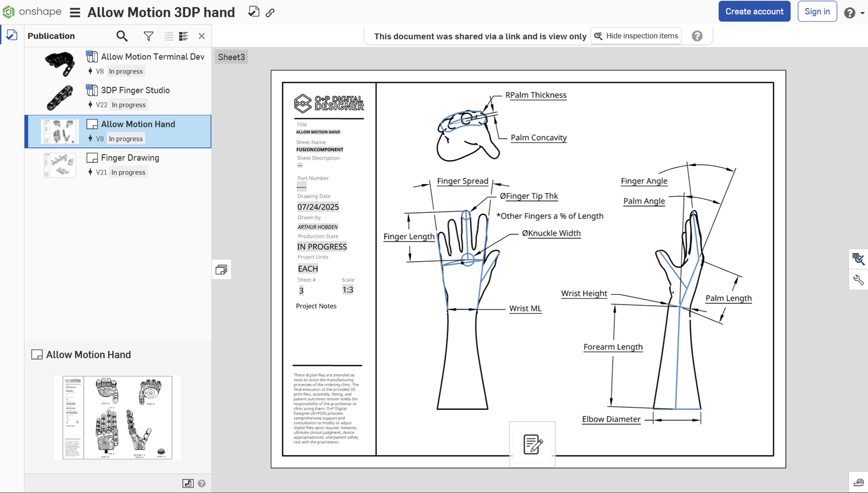This screenshot has height=493, width=868.
Task: Expand the V8 version of Allow Motion Hand
Action: click(x=90, y=138)
